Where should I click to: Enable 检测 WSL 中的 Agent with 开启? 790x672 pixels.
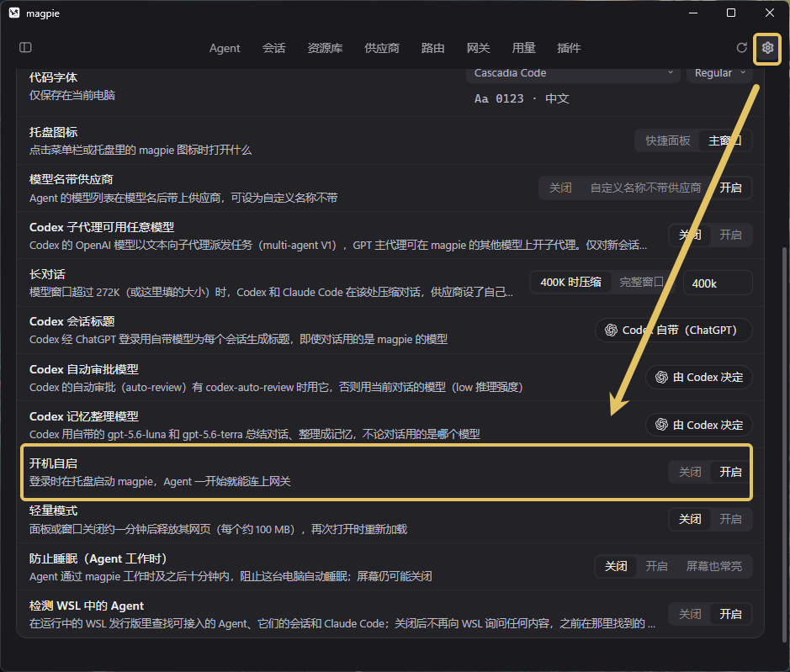tap(730, 614)
